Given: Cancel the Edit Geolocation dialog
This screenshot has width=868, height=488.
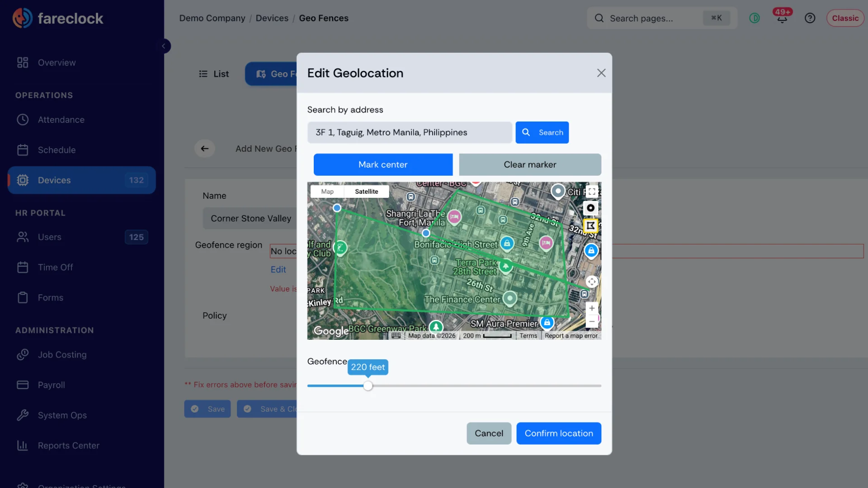Looking at the screenshot, I should pos(489,433).
